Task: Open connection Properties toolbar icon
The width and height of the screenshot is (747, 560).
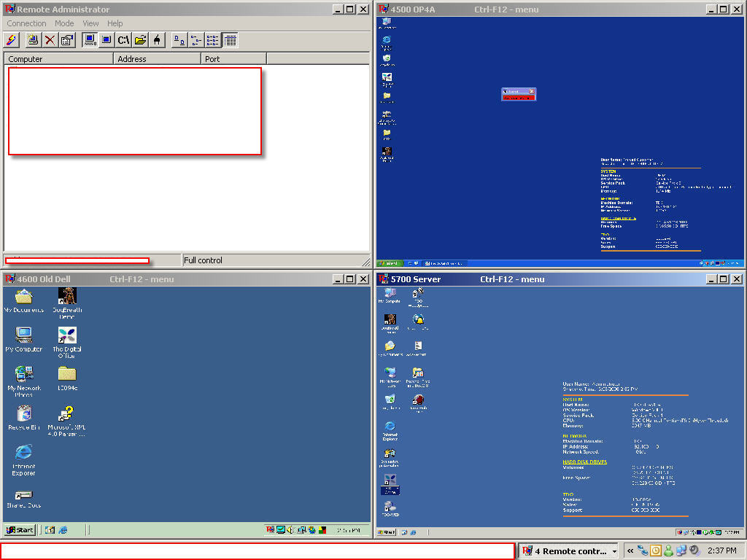Action: click(x=67, y=40)
